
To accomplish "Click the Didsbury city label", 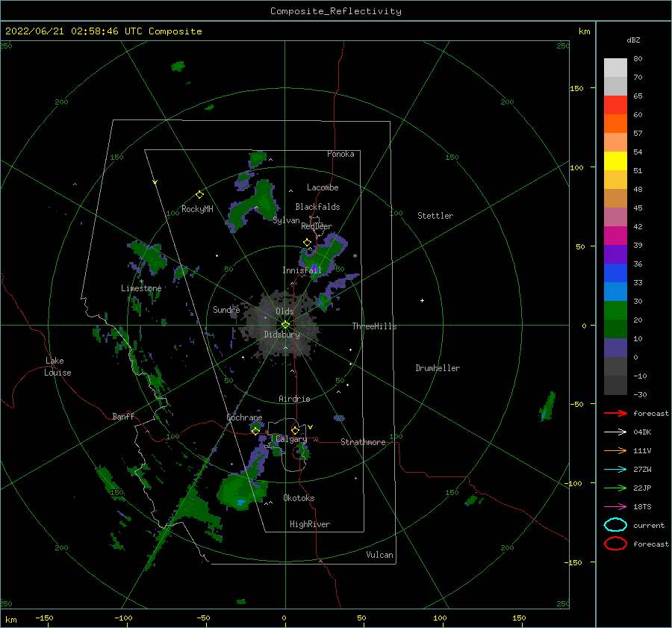I will coord(281,335).
